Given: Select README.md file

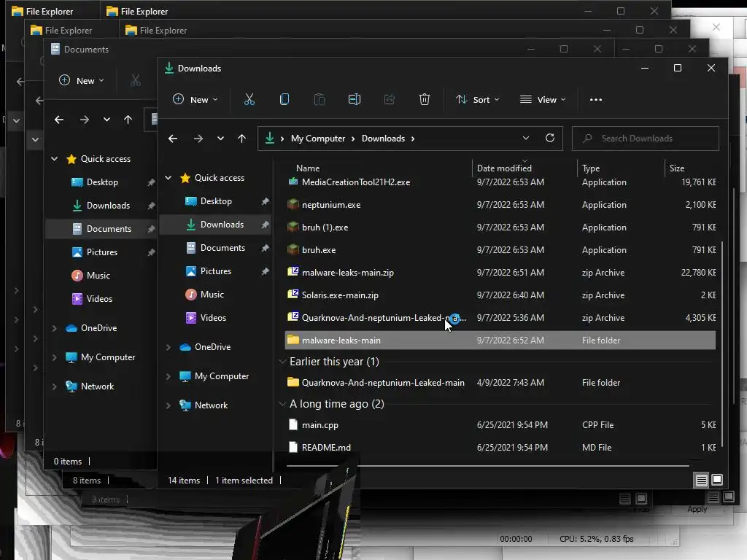Looking at the screenshot, I should pos(326,448).
